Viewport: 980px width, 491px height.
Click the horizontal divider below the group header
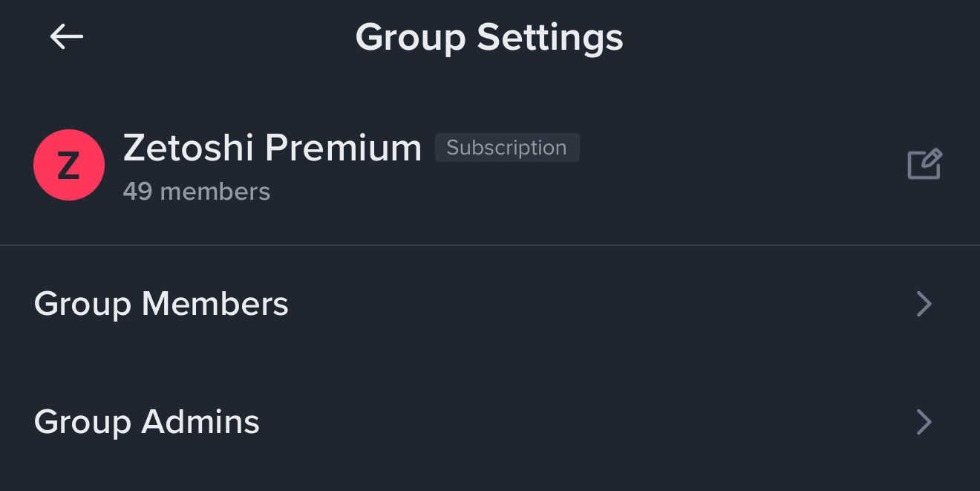tap(490, 245)
